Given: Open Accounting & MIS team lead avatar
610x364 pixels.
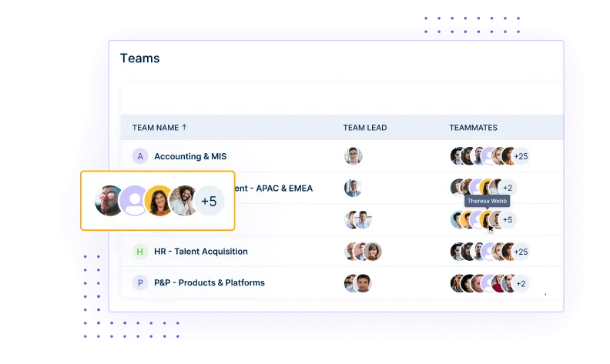Looking at the screenshot, I should [x=354, y=156].
